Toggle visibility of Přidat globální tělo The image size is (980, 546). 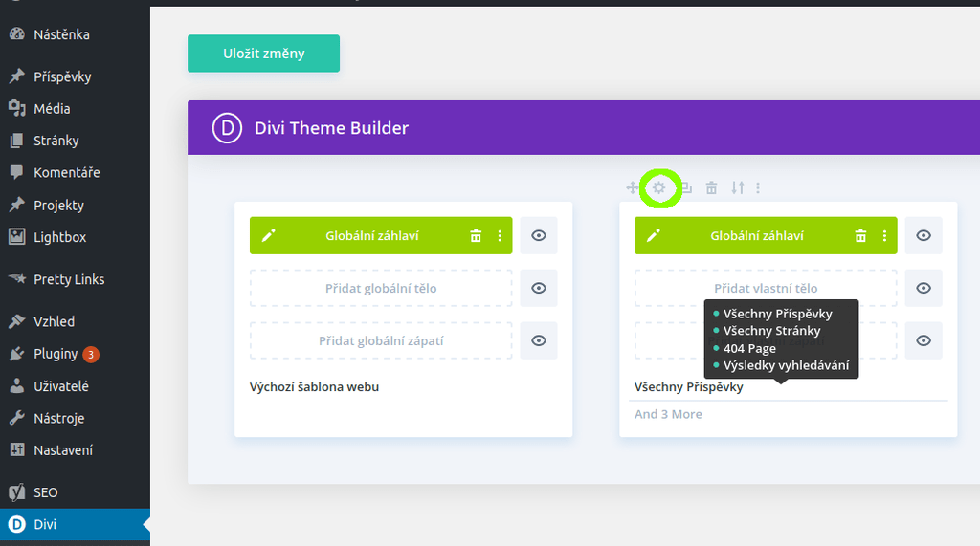[x=539, y=288]
